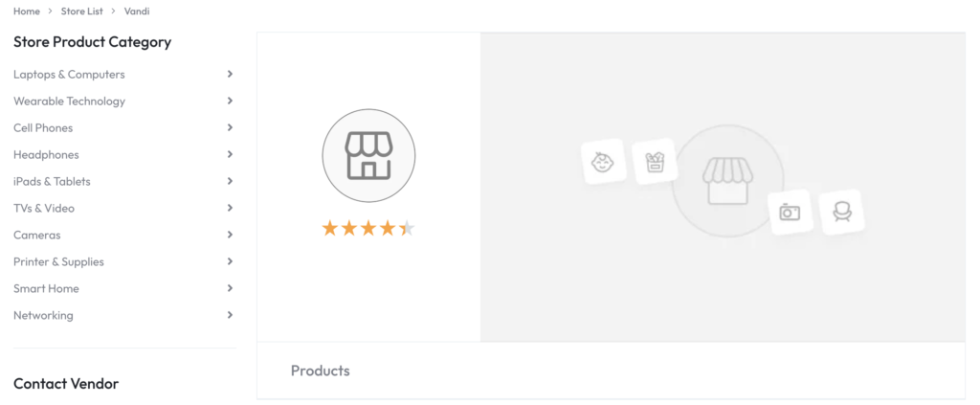The height and width of the screenshot is (405, 980).
Task: Expand the Wearable Technology chevron
Action: point(230,101)
